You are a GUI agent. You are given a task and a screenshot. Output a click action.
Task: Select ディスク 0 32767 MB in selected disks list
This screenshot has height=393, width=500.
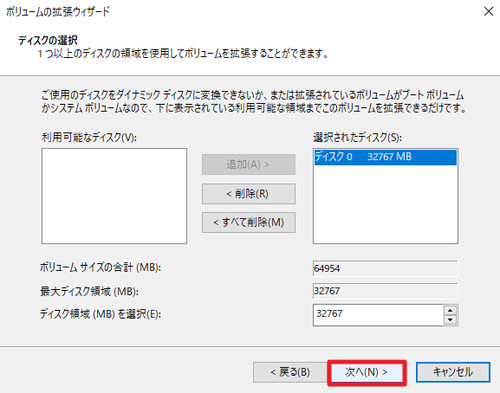385,157
